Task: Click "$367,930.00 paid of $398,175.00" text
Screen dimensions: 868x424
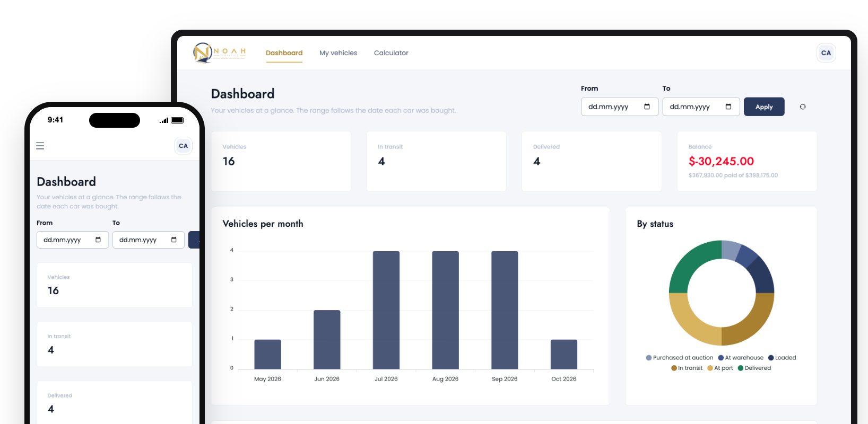Action: [x=733, y=175]
